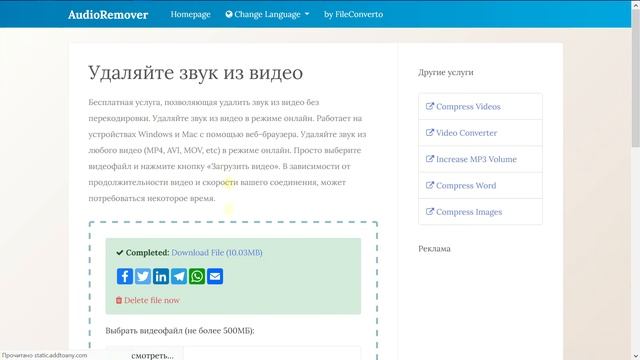The image size is (640, 360).
Task: Click 'Реклама' sidebar heading
Action: click(x=434, y=249)
